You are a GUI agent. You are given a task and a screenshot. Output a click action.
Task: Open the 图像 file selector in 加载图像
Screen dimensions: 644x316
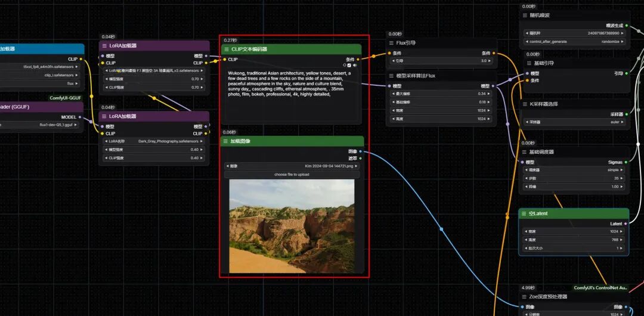pos(292,166)
